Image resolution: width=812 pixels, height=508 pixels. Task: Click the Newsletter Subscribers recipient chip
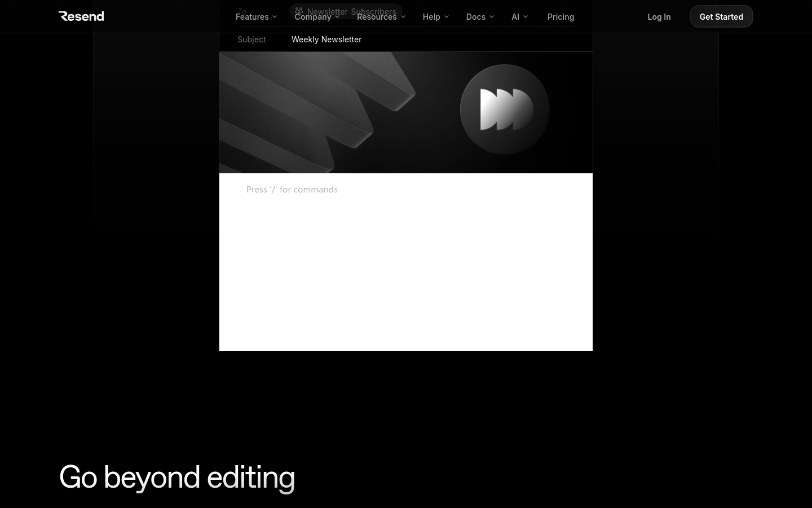(x=351, y=11)
